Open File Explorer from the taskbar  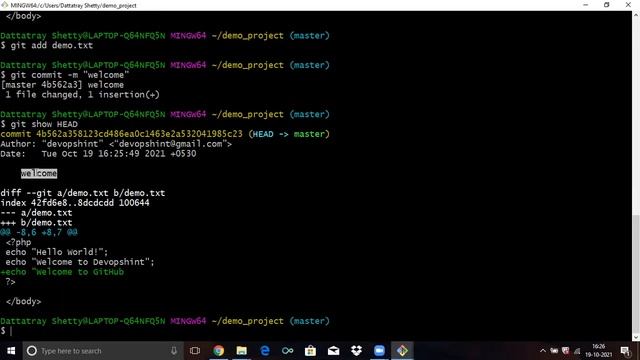[242, 351]
